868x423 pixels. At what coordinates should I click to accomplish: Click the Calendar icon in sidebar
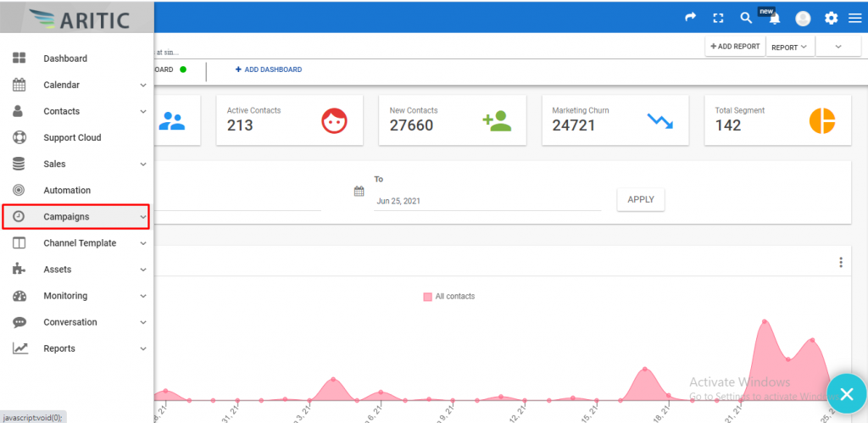[x=19, y=85]
